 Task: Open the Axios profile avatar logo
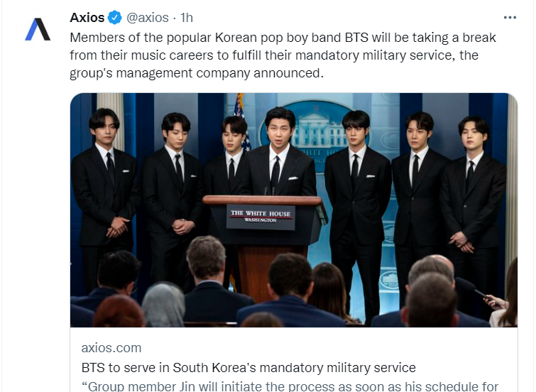pyautogui.click(x=38, y=29)
